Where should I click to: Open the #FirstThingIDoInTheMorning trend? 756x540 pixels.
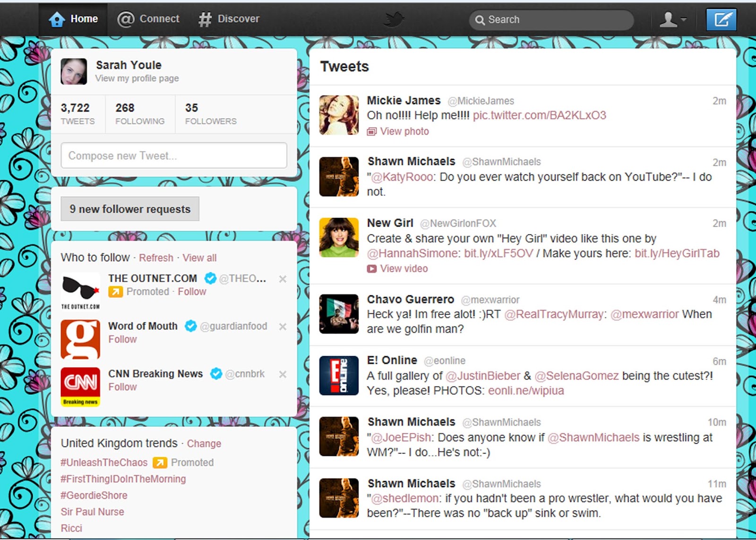123,479
